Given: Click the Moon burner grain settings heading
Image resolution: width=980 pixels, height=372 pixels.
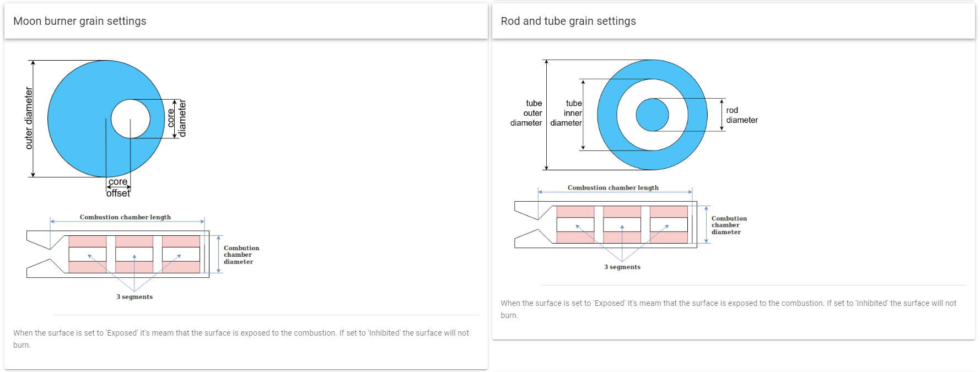Looking at the screenshot, I should [x=80, y=21].
